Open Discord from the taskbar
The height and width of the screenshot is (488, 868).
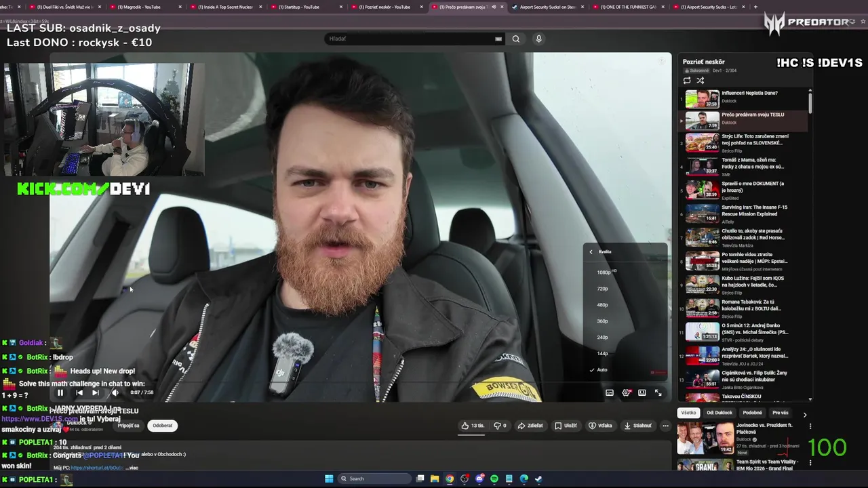(479, 479)
